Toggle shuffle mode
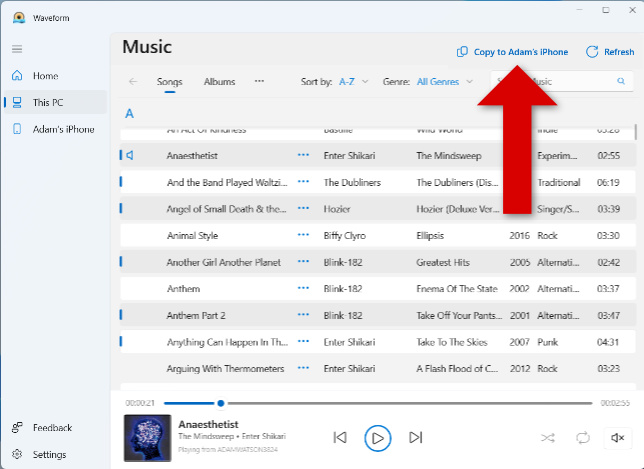Screen dimensions: 644x469 click(547, 438)
